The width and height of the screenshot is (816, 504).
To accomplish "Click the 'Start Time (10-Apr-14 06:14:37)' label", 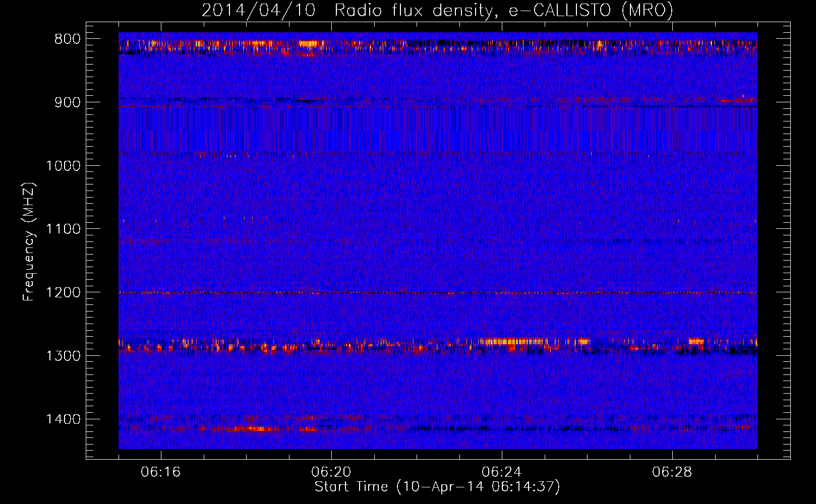I will point(437,487).
